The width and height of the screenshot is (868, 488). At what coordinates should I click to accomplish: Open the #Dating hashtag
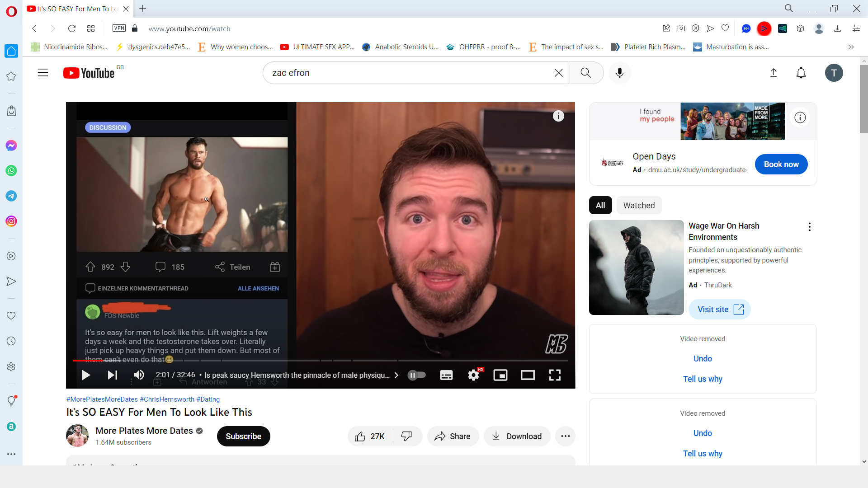(x=208, y=399)
